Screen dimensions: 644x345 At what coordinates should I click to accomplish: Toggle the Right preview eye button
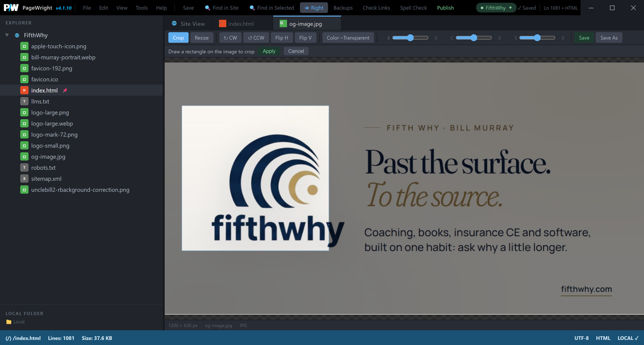click(x=314, y=8)
